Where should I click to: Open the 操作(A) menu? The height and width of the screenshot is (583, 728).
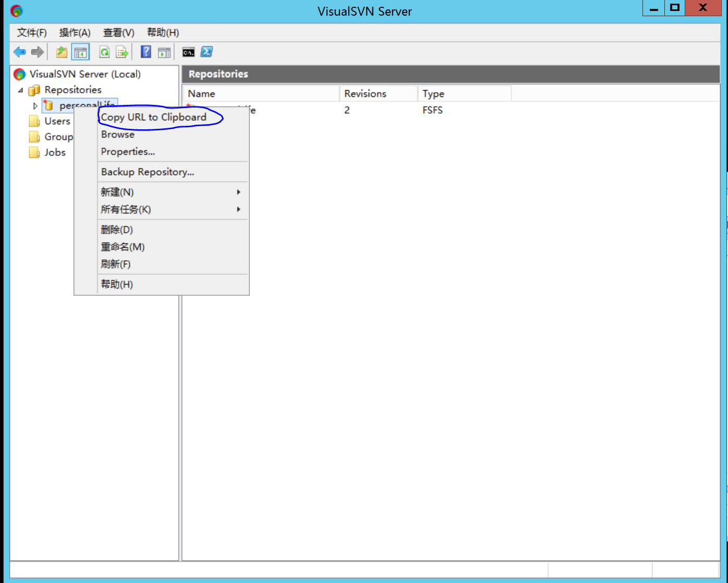coord(75,33)
